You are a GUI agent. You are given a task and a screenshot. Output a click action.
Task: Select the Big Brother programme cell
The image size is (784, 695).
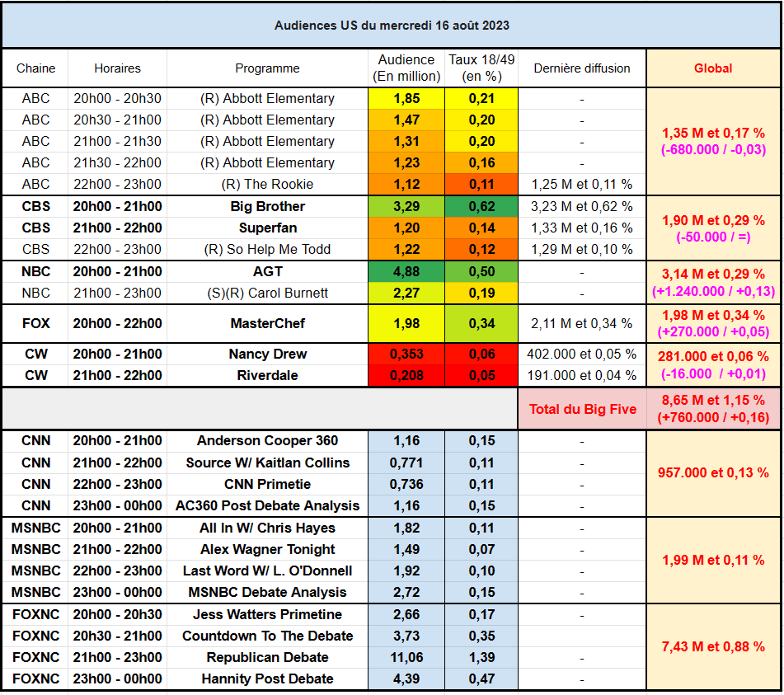point(267,206)
